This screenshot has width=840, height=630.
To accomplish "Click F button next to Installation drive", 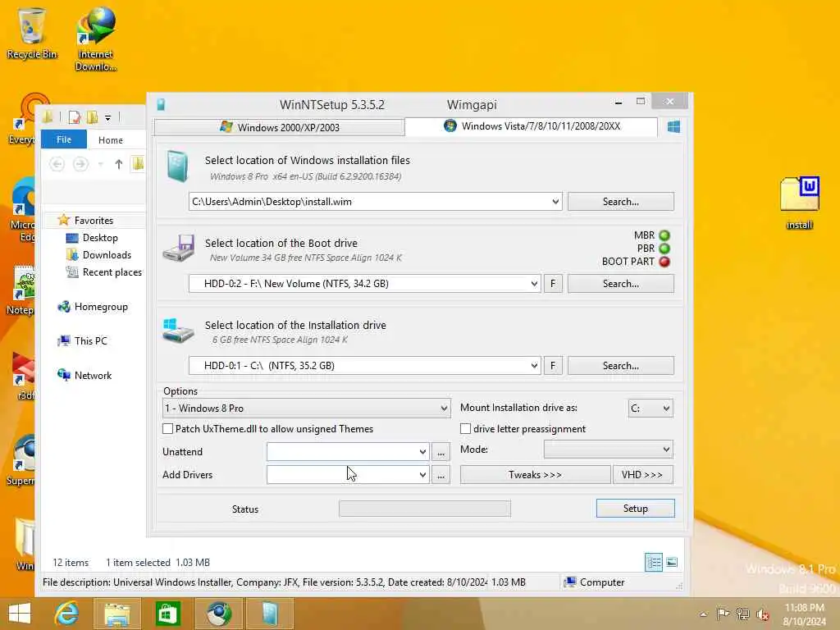I will [x=553, y=366].
